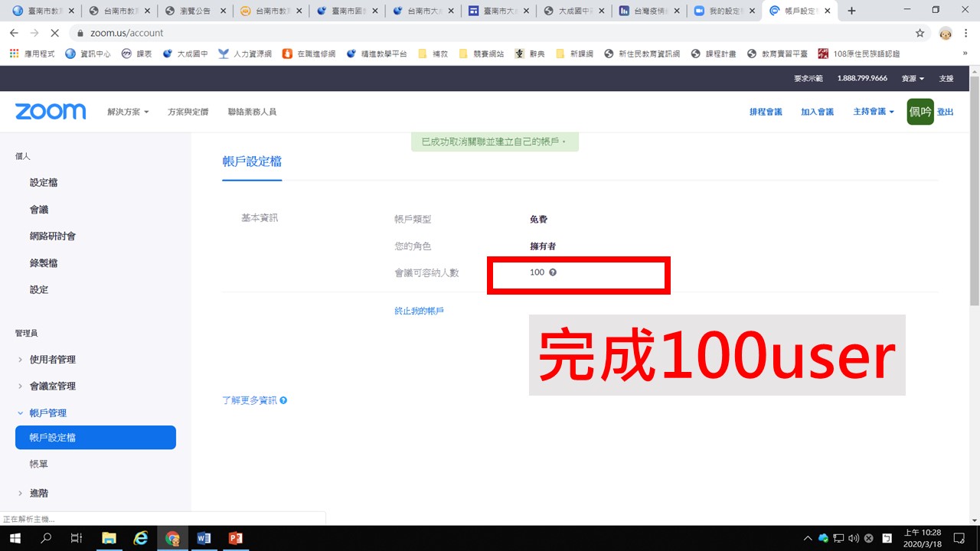
Task: Click the Chrome icon in taskbar
Action: point(172,538)
